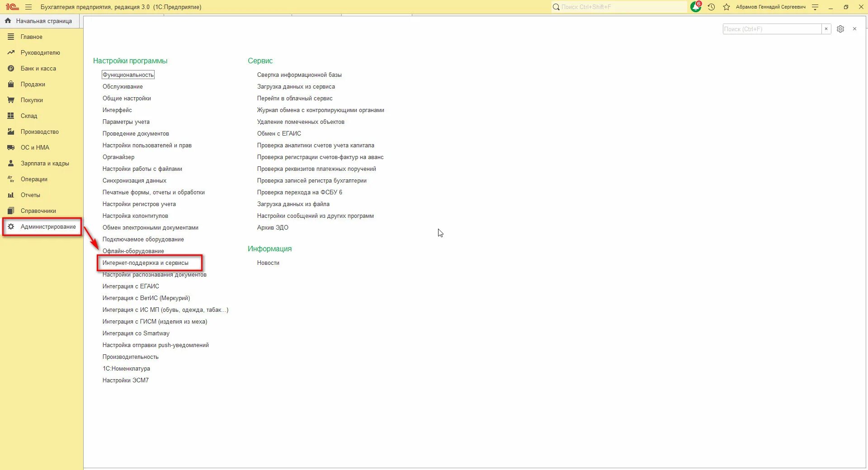Focus the section panel search field
868x470 pixels.
[x=772, y=29]
